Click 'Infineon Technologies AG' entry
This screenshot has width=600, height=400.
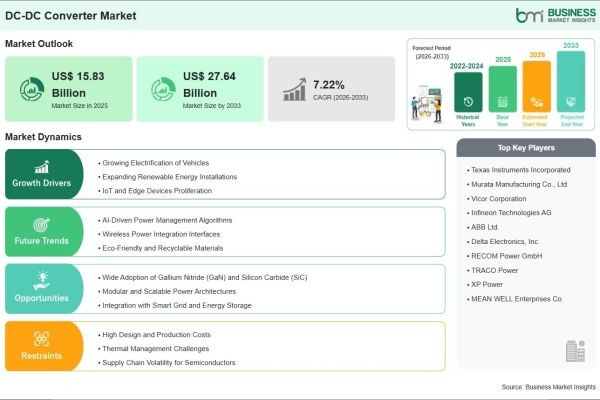pos(509,213)
